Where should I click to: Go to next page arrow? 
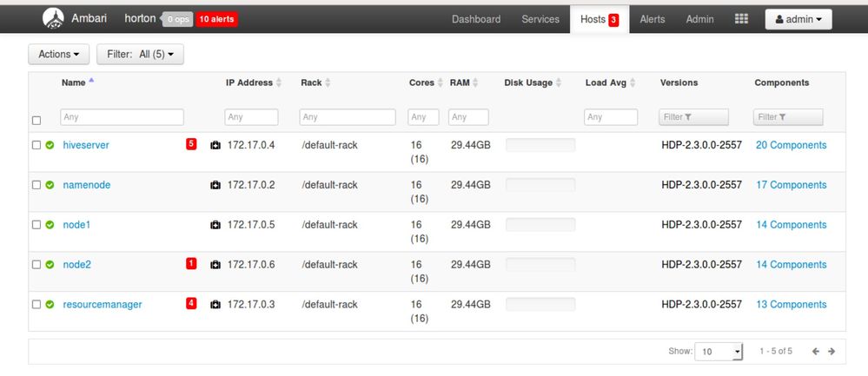click(832, 351)
